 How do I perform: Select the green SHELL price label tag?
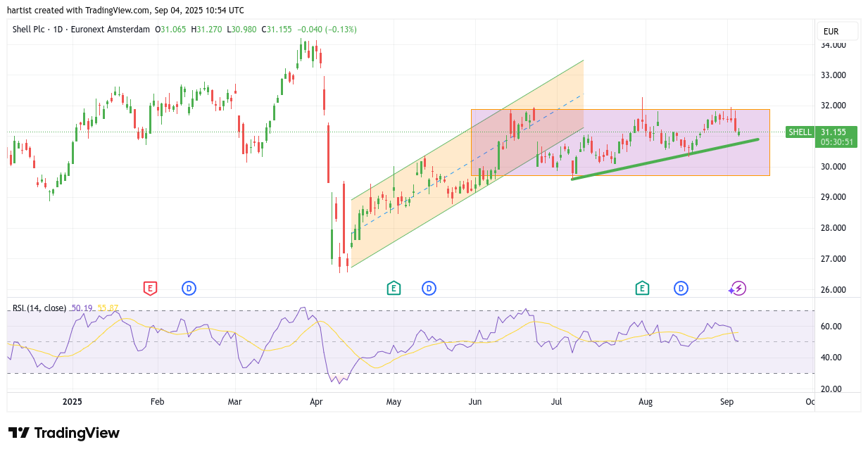point(800,132)
